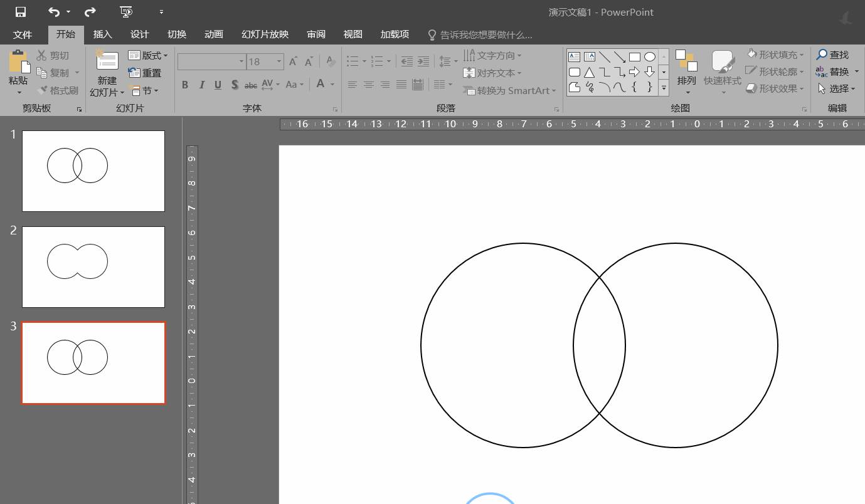Switch to the 设计 tab
This screenshot has height=504, width=865.
click(x=139, y=34)
